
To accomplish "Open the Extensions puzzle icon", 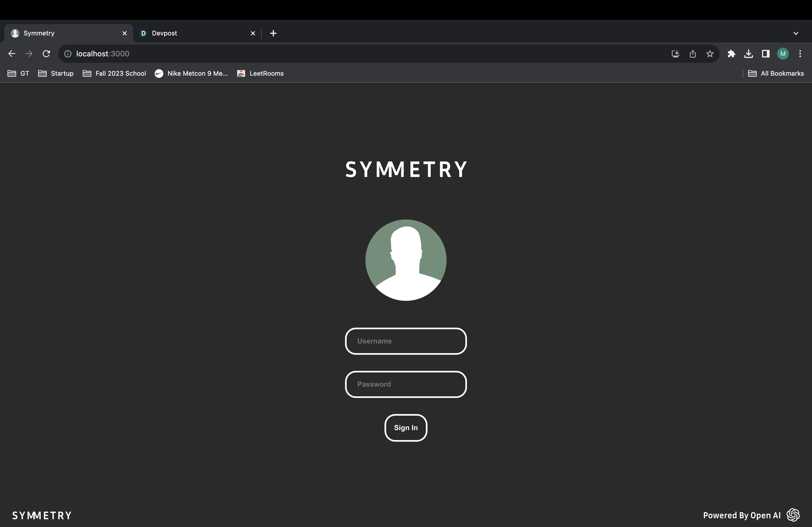I will click(731, 53).
